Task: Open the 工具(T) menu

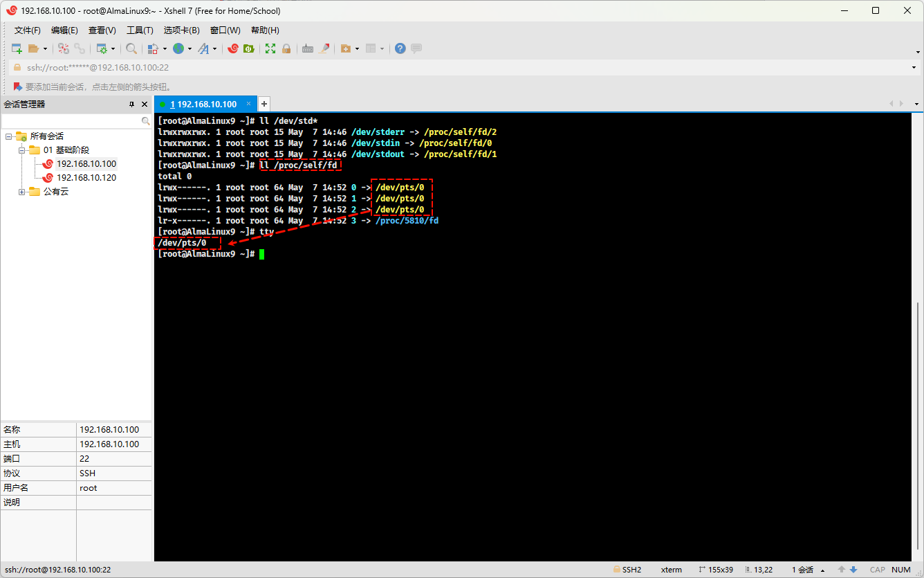Action: [x=140, y=30]
